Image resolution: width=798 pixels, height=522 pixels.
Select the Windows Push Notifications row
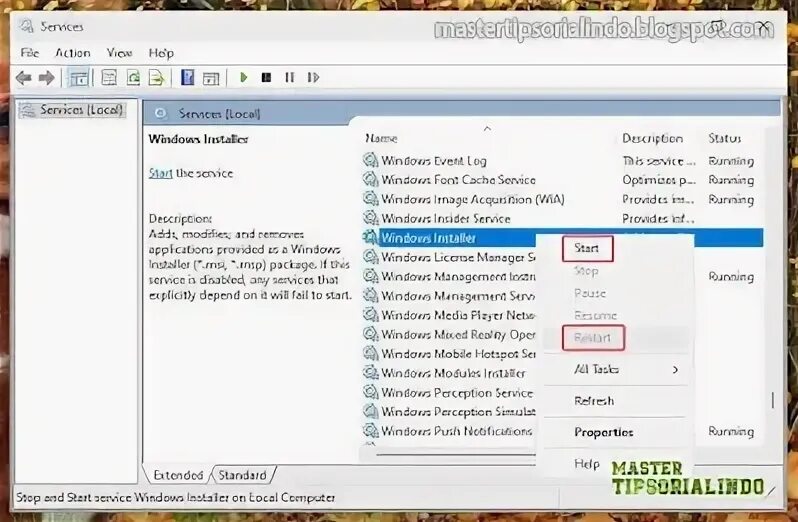click(449, 431)
